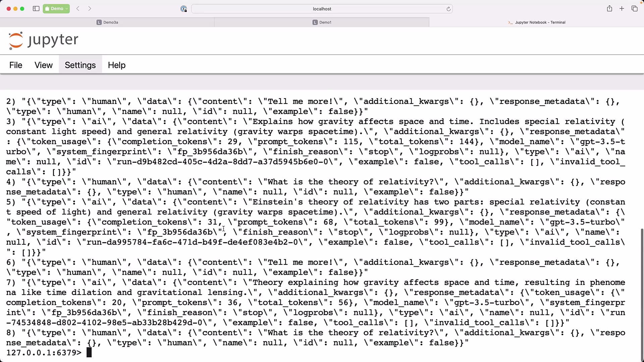
Task: Click the text "run-da995784-fa6c-471d-b49f-de4ef083e4b2-0"
Action: click(192, 242)
